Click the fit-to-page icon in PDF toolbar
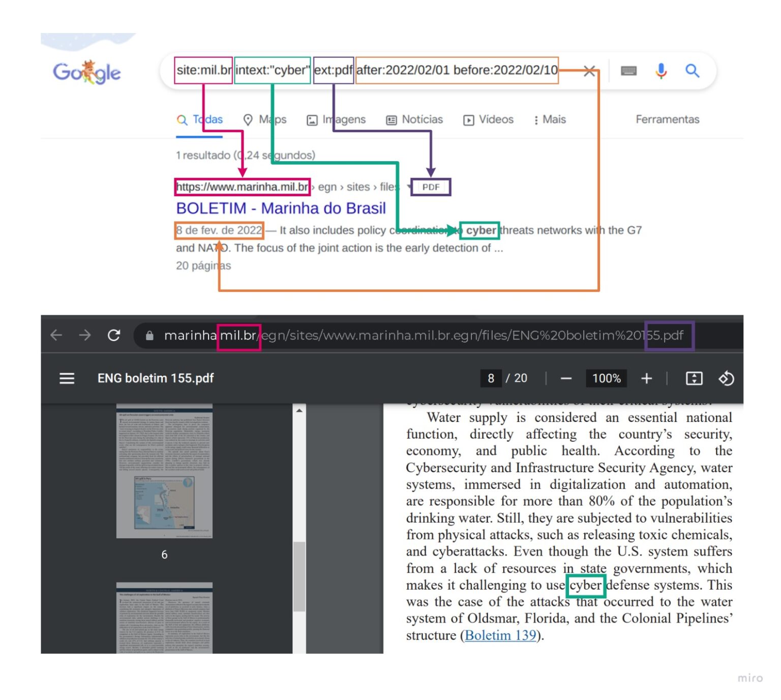Screen dimensions: 781x700 click(x=694, y=378)
